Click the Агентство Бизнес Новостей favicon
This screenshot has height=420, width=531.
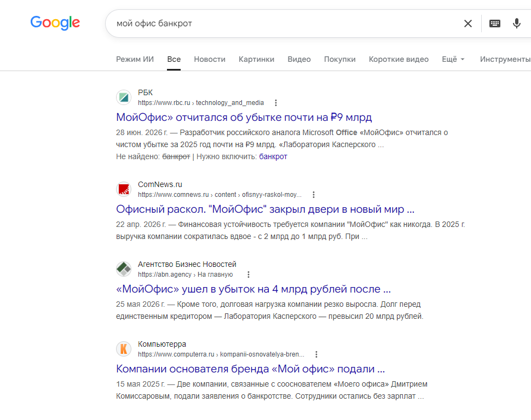[x=124, y=270]
